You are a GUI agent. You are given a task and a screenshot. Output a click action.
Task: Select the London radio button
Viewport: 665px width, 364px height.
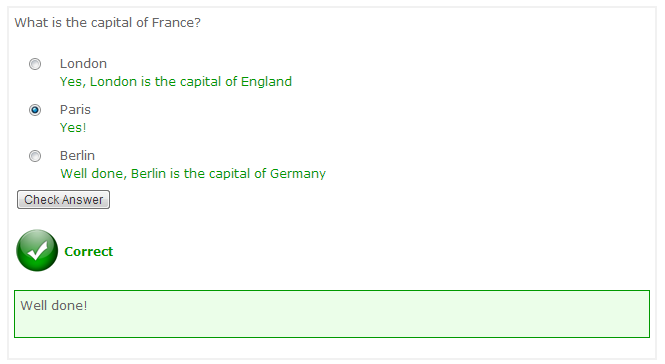click(35, 64)
